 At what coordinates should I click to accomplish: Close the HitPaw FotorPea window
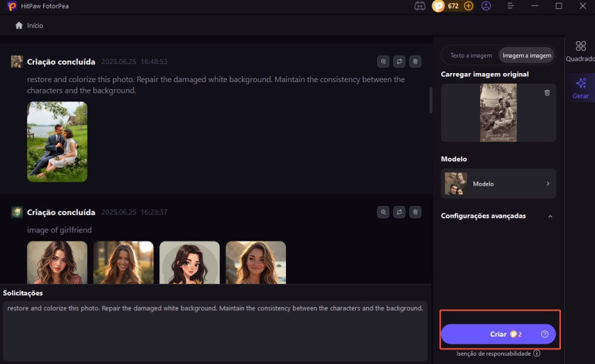tap(583, 6)
